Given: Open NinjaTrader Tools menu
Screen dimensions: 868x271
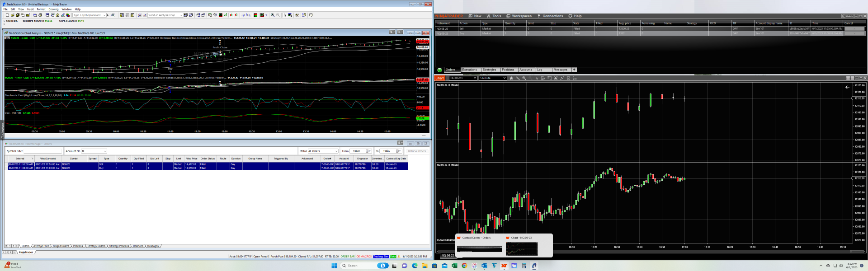Looking at the screenshot, I should pyautogui.click(x=494, y=16).
